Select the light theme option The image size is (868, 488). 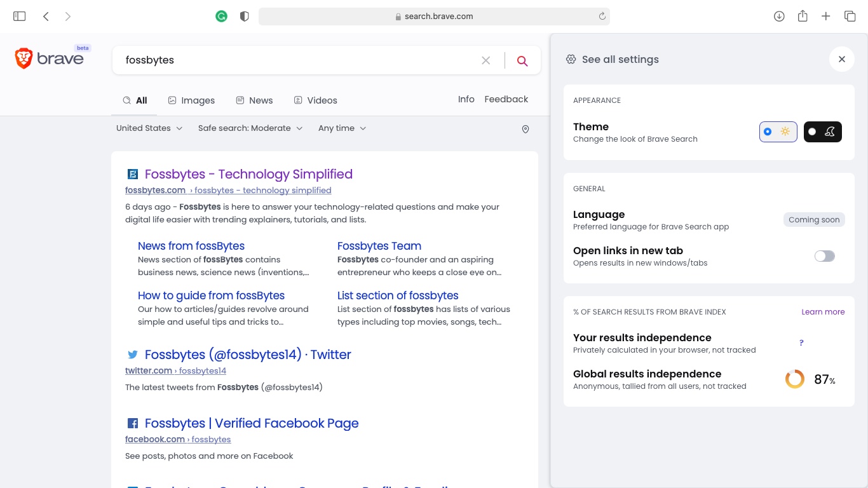[778, 132]
